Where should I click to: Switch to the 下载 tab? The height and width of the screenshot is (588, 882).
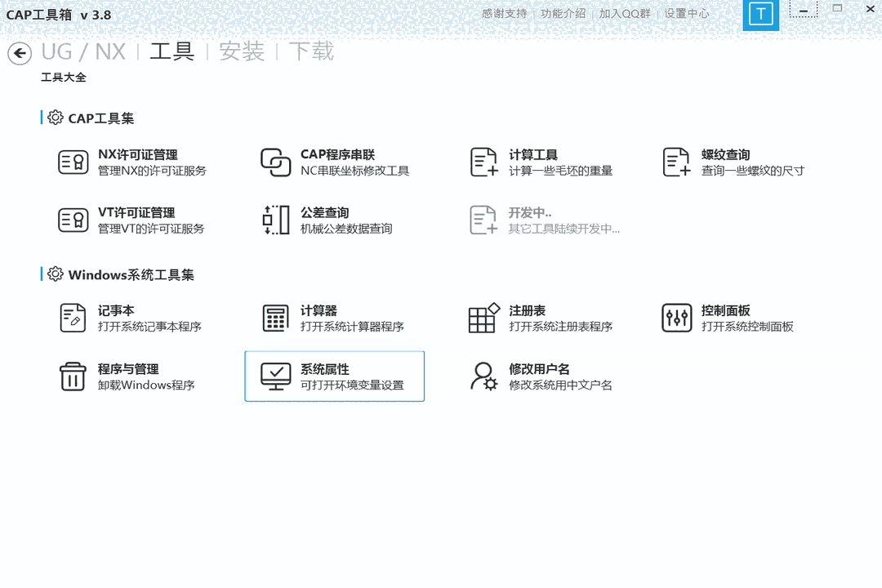(x=313, y=51)
